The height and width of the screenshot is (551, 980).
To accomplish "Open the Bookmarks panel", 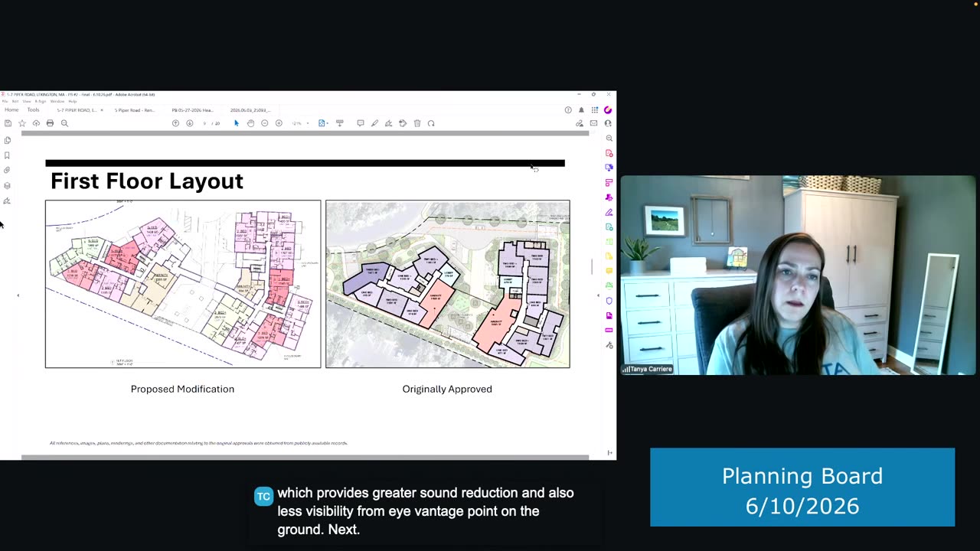I will 8,155.
